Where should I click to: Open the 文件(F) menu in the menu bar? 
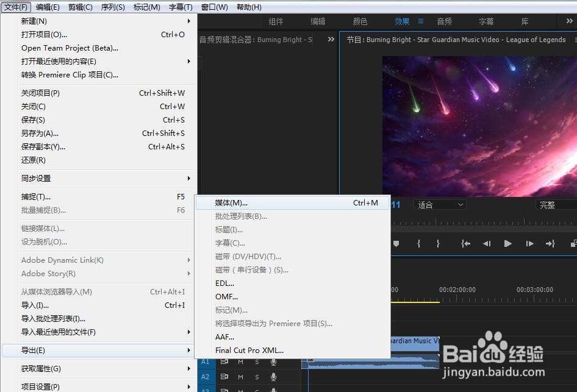pos(16,7)
